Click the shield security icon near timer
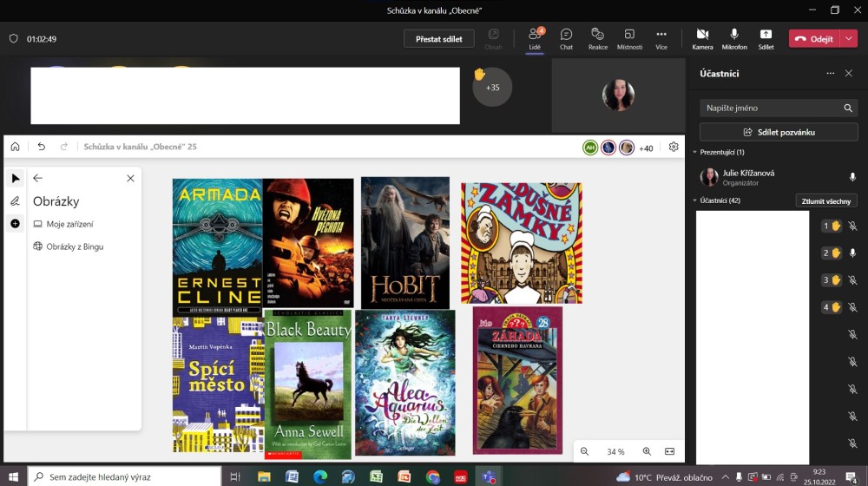The height and width of the screenshot is (486, 868). pos(14,39)
